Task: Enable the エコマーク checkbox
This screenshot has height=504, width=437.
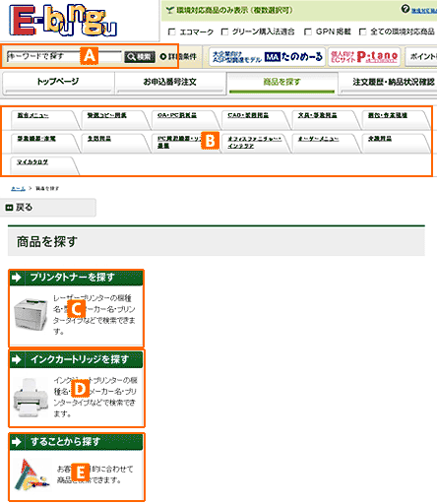Action: [171, 31]
